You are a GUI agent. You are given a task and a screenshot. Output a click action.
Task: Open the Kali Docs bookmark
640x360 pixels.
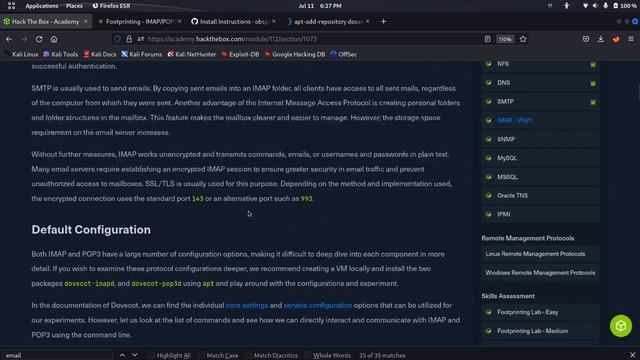pyautogui.click(x=100, y=54)
